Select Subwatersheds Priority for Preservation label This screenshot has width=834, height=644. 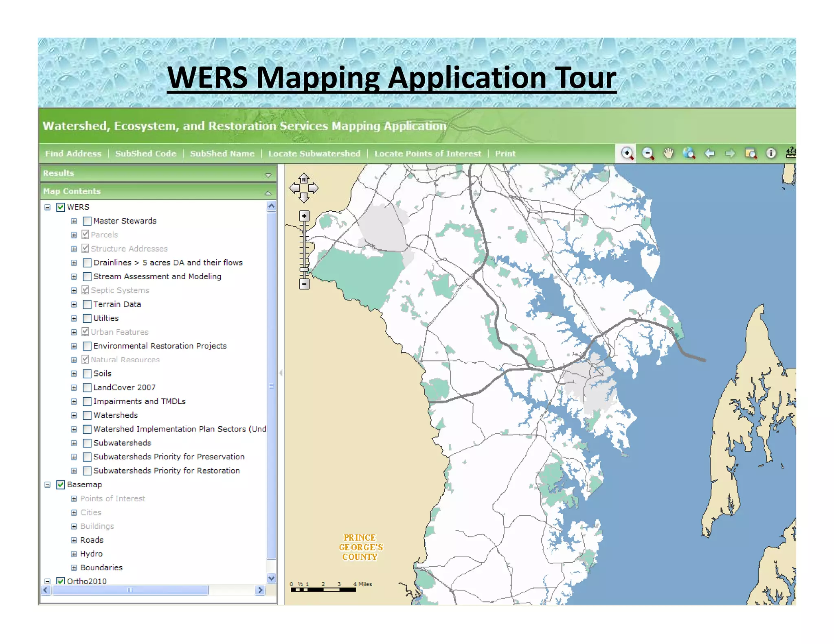169,457
